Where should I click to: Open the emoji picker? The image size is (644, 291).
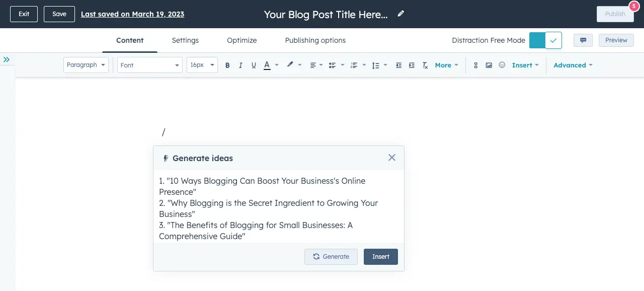point(502,65)
